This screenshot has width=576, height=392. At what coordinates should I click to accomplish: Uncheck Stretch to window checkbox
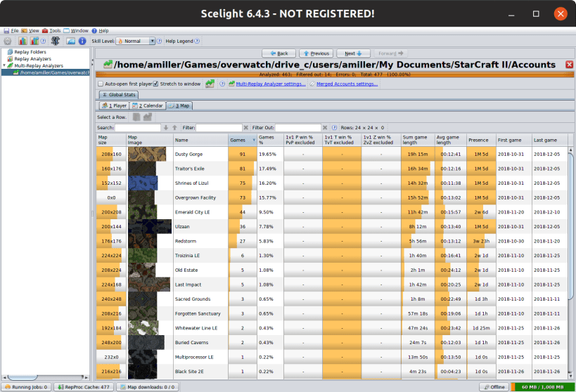click(x=155, y=84)
